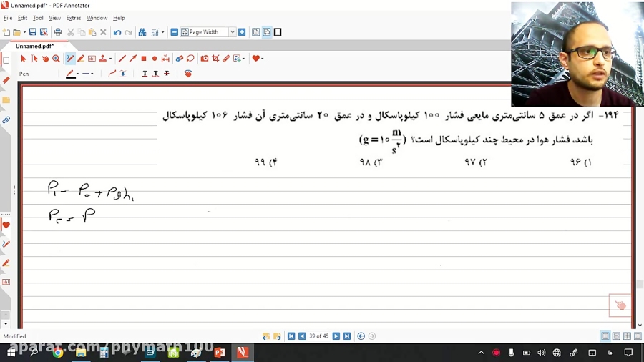Select the Stamp tool
This screenshot has width=644, height=362.
click(102, 59)
